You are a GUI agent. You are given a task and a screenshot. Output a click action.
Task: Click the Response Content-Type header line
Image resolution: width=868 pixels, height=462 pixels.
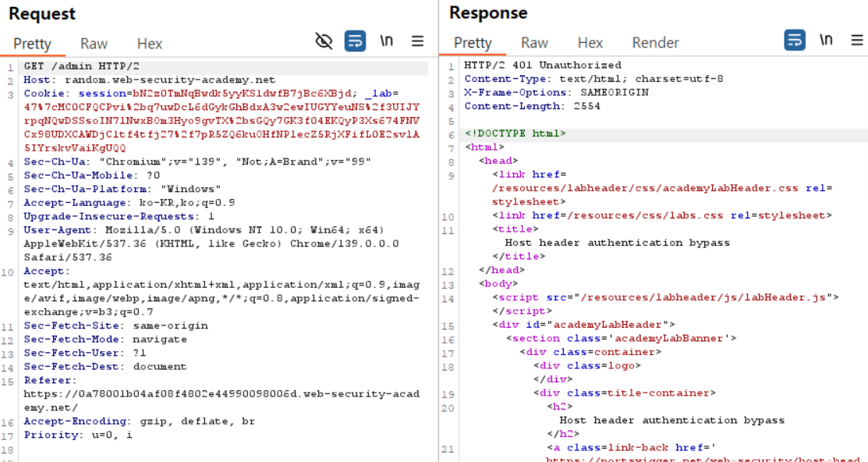(x=593, y=79)
